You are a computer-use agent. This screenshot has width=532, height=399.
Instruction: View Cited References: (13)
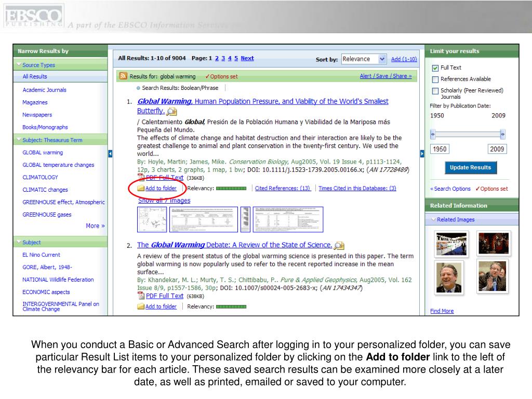click(x=283, y=188)
